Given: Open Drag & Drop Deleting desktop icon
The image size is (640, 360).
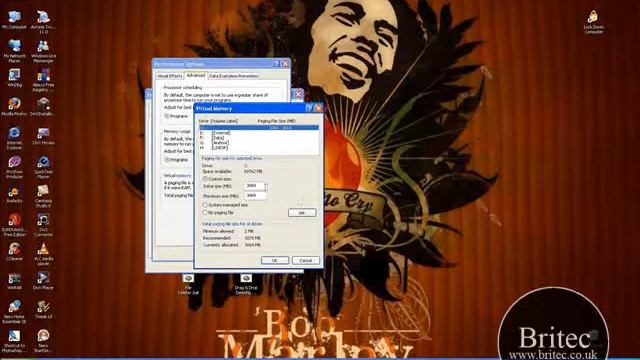Looking at the screenshot, I should (246, 284).
